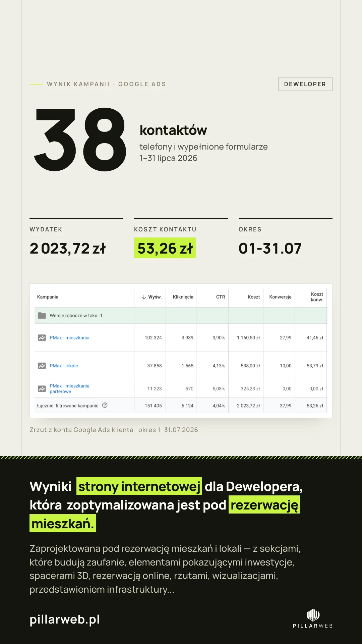Click the highlighted strony internetowej phrase
The image size is (362, 644).
139,486
